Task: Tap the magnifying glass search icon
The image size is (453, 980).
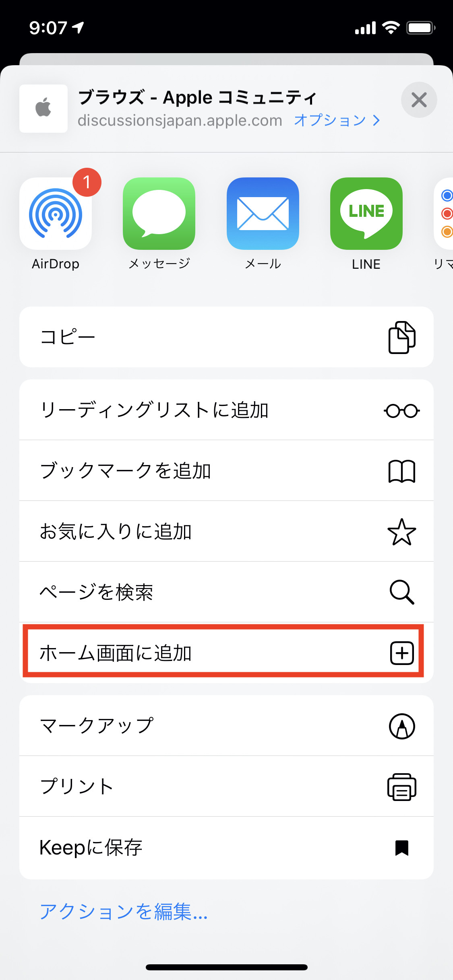Action: click(401, 592)
